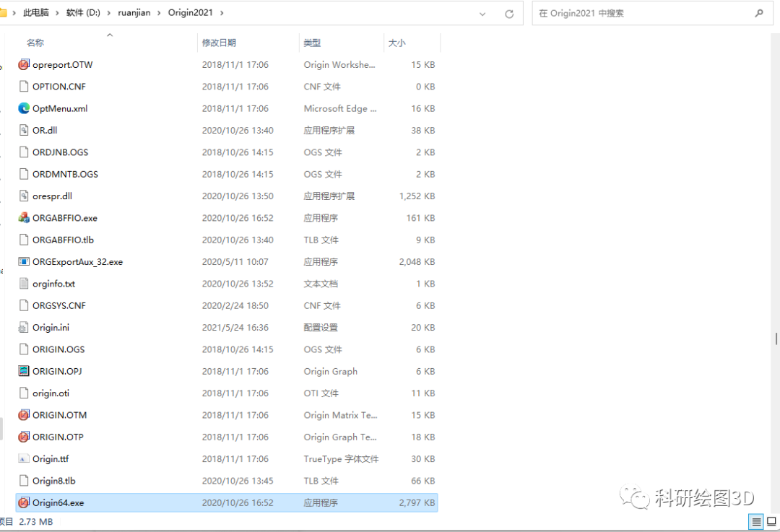Click the 2.73 MB status bar text
The image size is (780, 532).
(36, 522)
